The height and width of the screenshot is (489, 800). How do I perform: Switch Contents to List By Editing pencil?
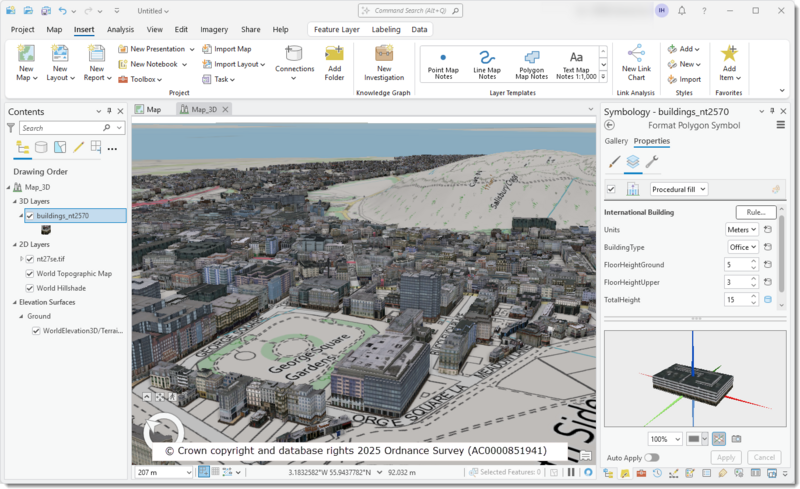pos(78,148)
